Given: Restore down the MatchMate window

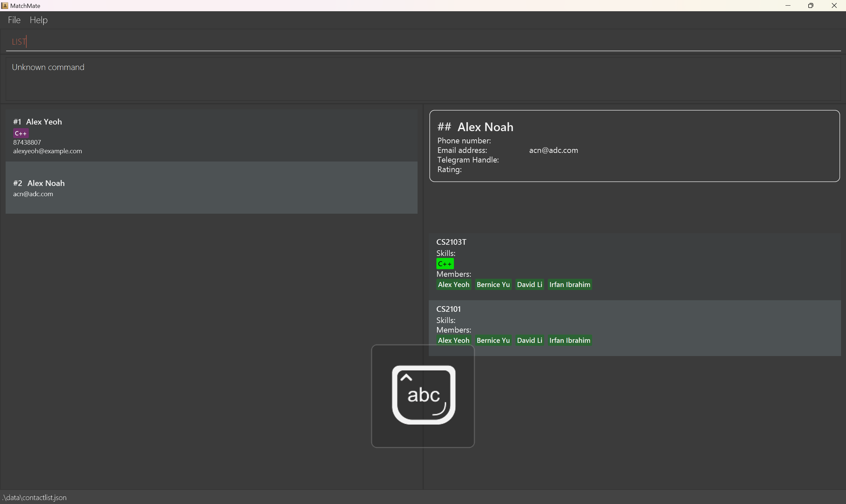Looking at the screenshot, I should (811, 5).
